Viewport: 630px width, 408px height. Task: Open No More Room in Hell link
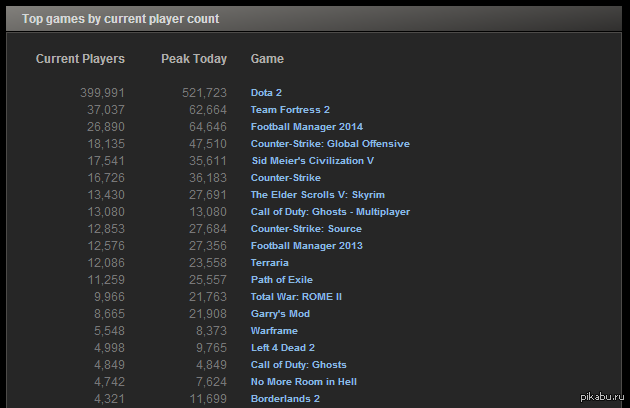tap(303, 381)
